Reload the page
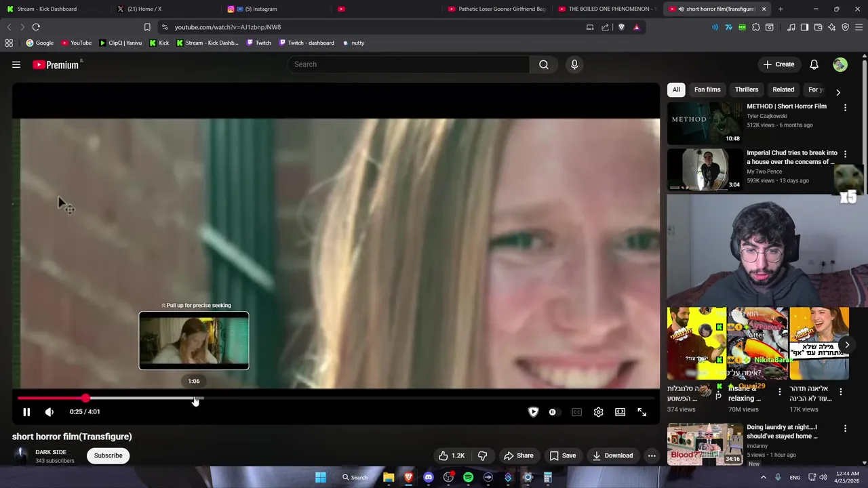868x488 pixels. click(x=36, y=27)
